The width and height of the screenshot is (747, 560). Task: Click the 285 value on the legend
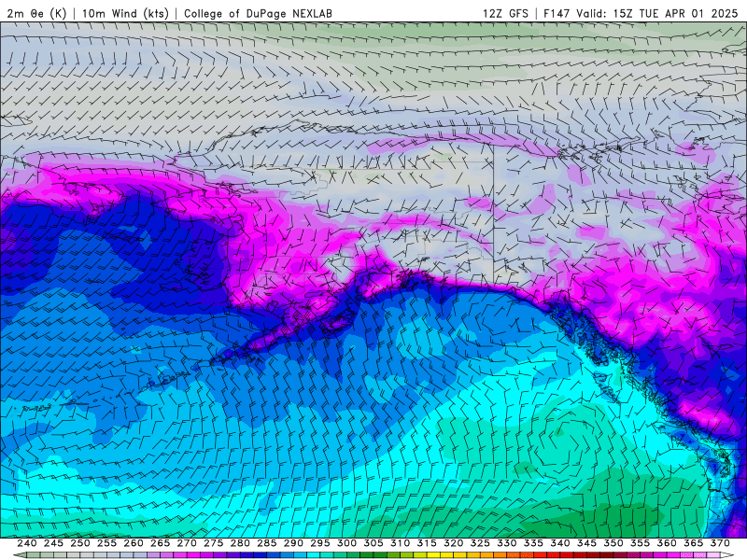267,543
